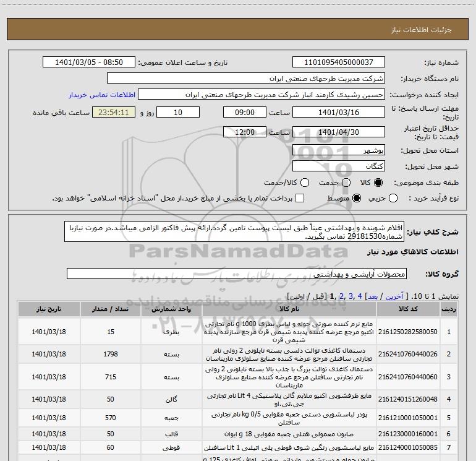Click the response deadline time 09:00
The width and height of the screenshot is (476, 461).
tap(245, 112)
